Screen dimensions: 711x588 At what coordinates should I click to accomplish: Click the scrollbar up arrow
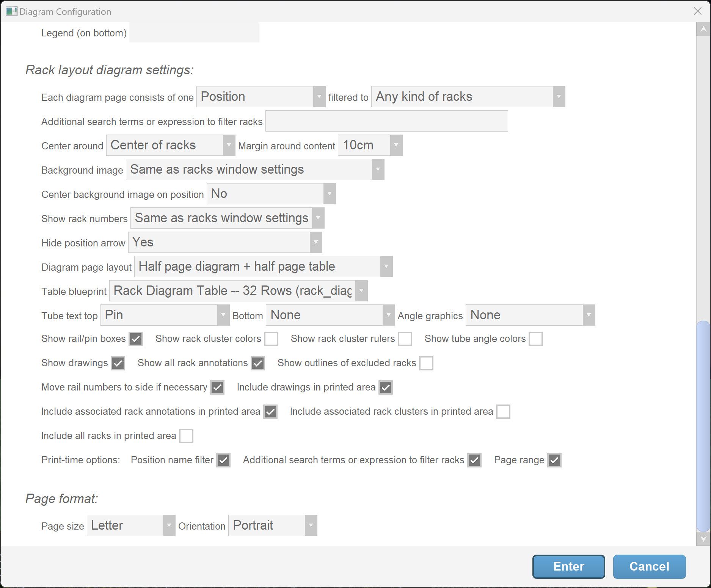click(x=703, y=29)
